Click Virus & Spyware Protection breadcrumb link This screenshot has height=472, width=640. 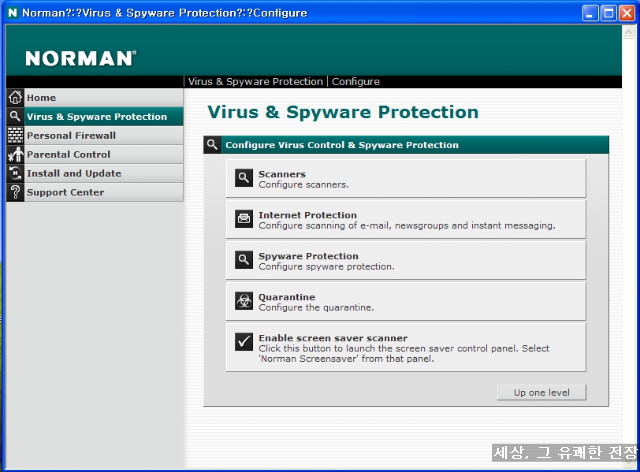pos(256,82)
